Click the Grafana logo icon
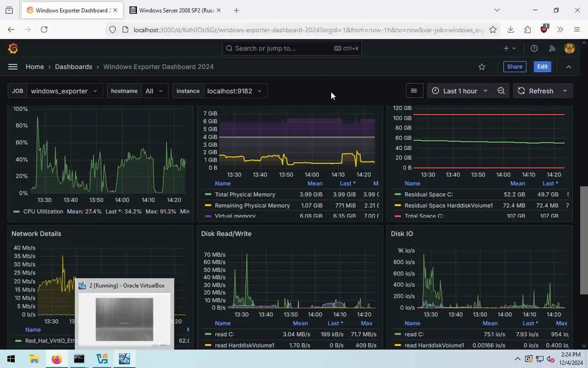This screenshot has height=368, width=588. (13, 48)
